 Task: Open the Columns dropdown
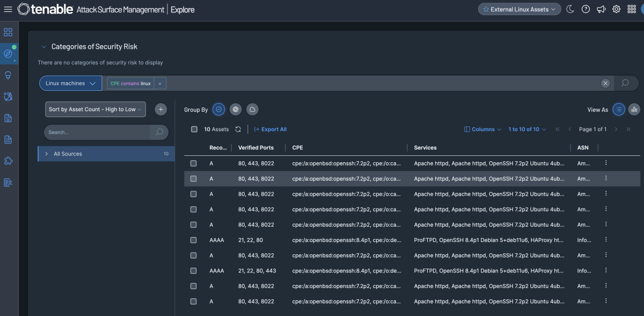coord(482,130)
